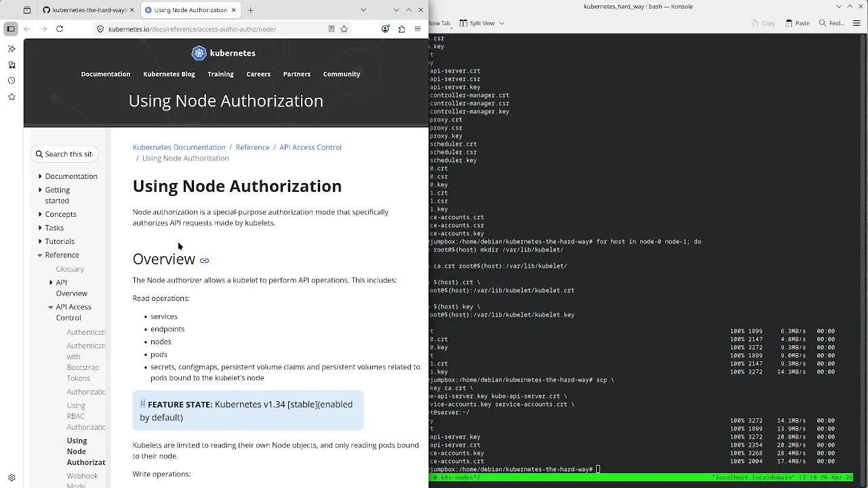Open the Extensions puzzle-piece icon
Viewport: 868px width, 488px height.
[x=401, y=29]
